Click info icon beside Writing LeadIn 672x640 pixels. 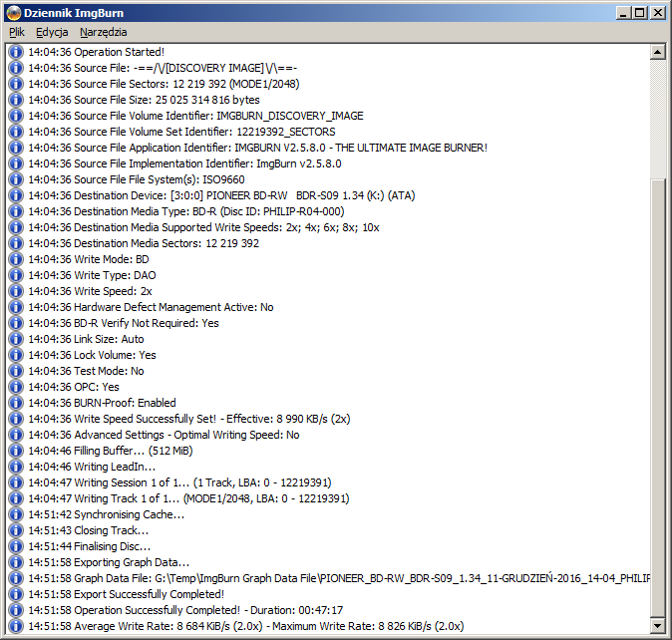[15, 467]
